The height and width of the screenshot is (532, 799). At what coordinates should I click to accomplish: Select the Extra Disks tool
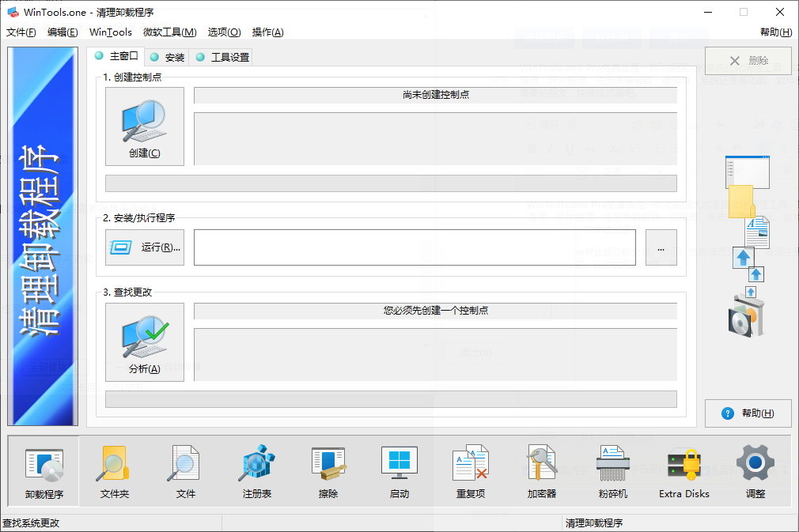[684, 470]
